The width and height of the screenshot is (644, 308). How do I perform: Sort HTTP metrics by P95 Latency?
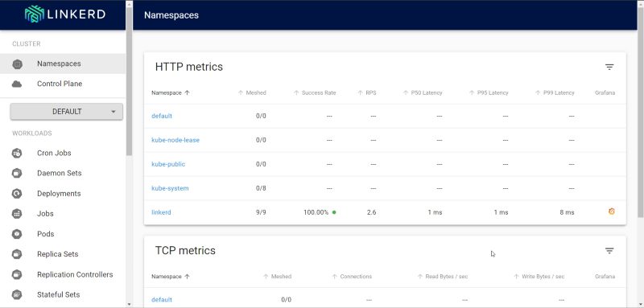pyautogui.click(x=489, y=92)
